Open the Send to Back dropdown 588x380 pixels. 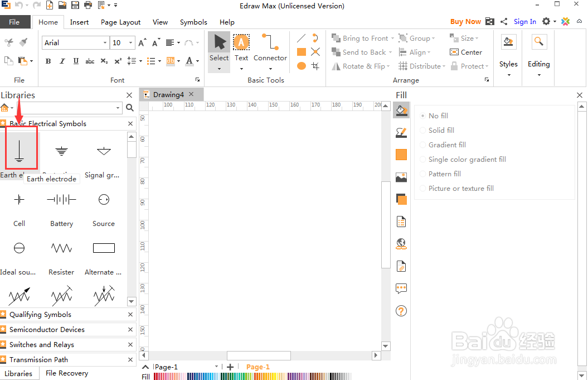click(390, 52)
